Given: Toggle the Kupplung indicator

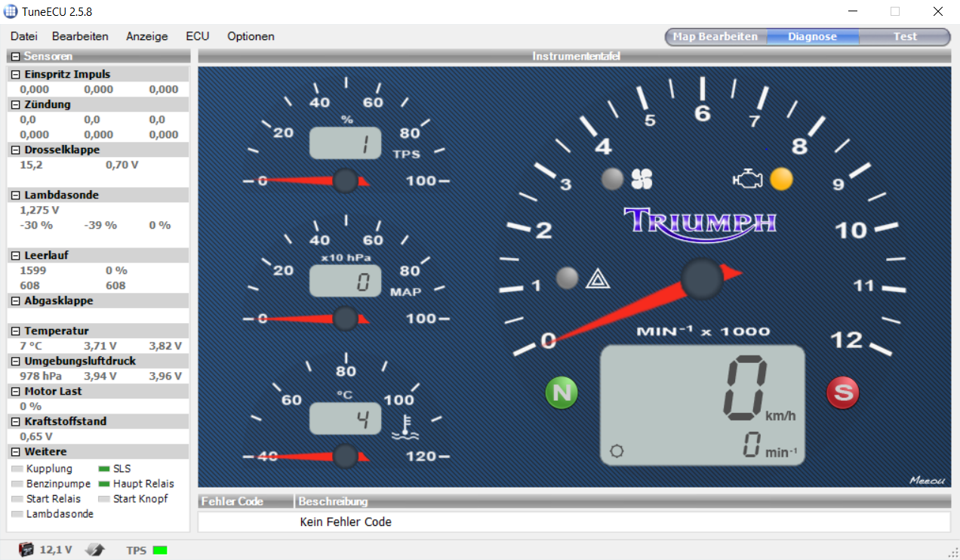Looking at the screenshot, I should [x=17, y=469].
